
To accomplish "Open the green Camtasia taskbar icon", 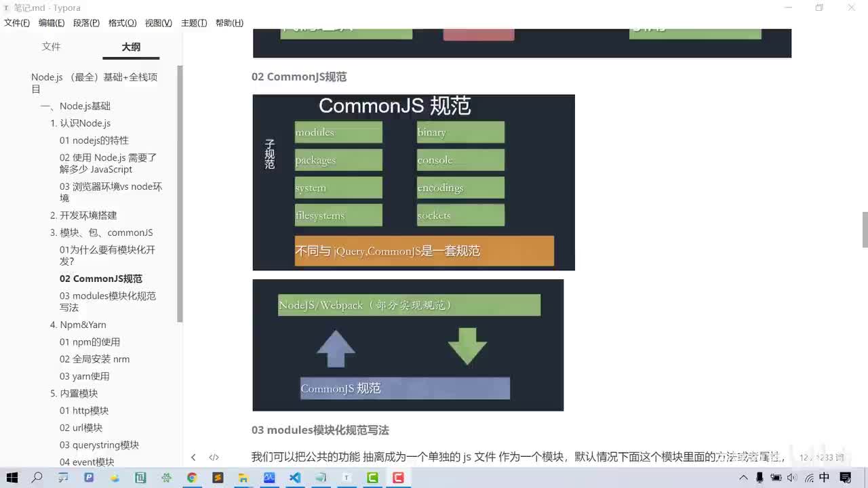I will (x=372, y=478).
